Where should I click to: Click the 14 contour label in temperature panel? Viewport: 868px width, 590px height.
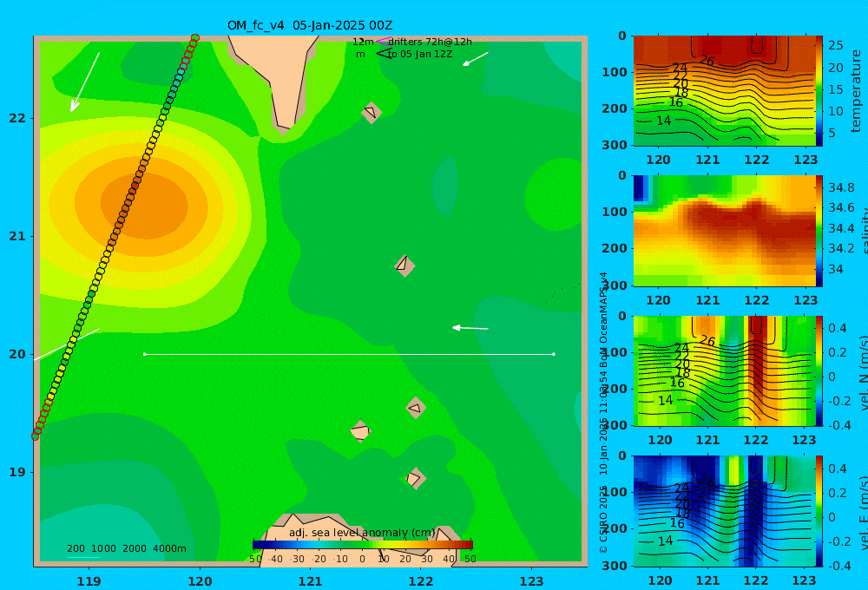coord(664,120)
